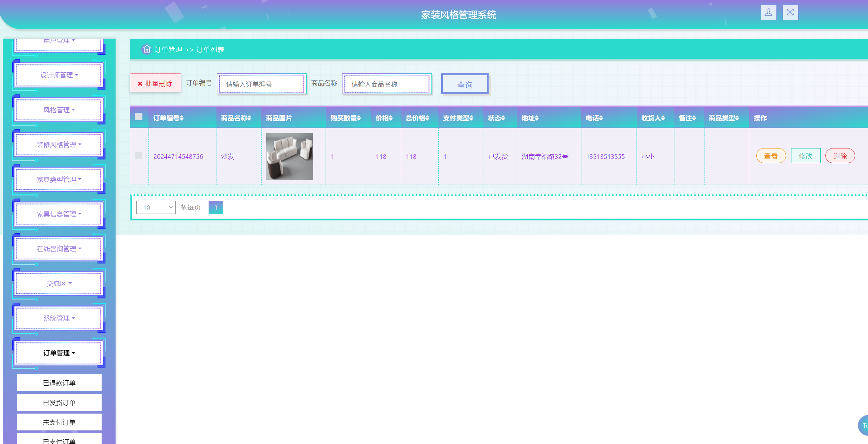Screen dimensions: 868x444
Task: Focus the 请输入订单编号 input field
Action: (x=262, y=84)
